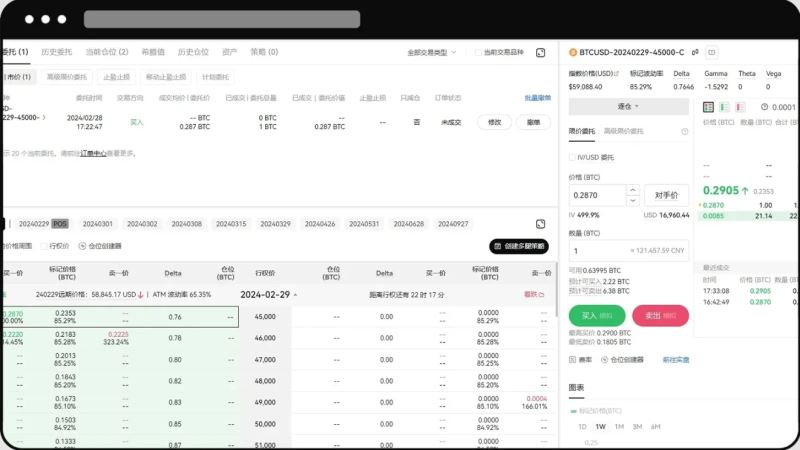Select the 3M chart range
This screenshot has height=450, width=800.
coord(637,427)
